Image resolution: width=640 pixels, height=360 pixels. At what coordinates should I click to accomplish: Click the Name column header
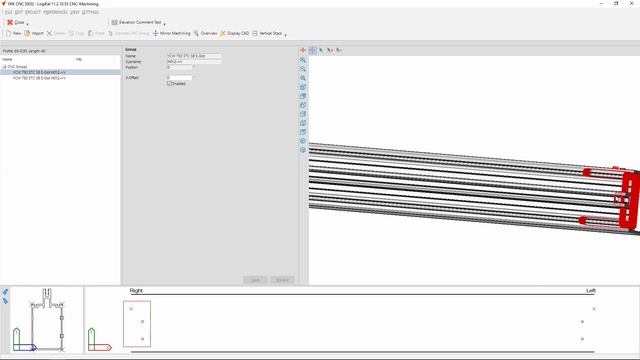click(7, 60)
